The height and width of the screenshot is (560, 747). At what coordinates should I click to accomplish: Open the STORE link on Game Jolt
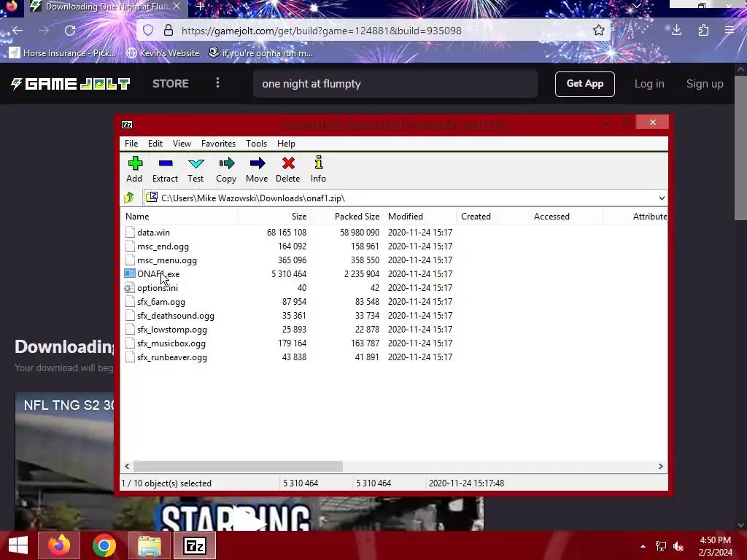(x=171, y=84)
